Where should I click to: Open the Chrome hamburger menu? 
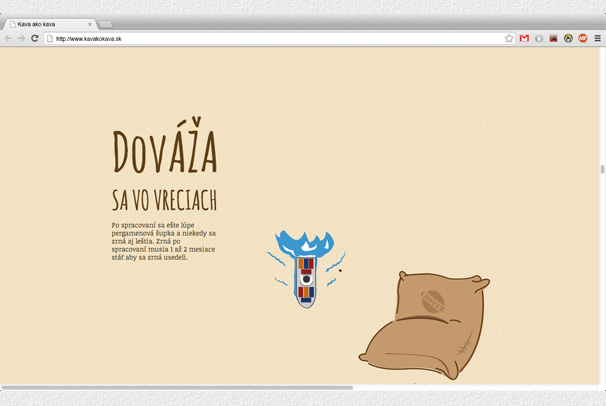[598, 38]
